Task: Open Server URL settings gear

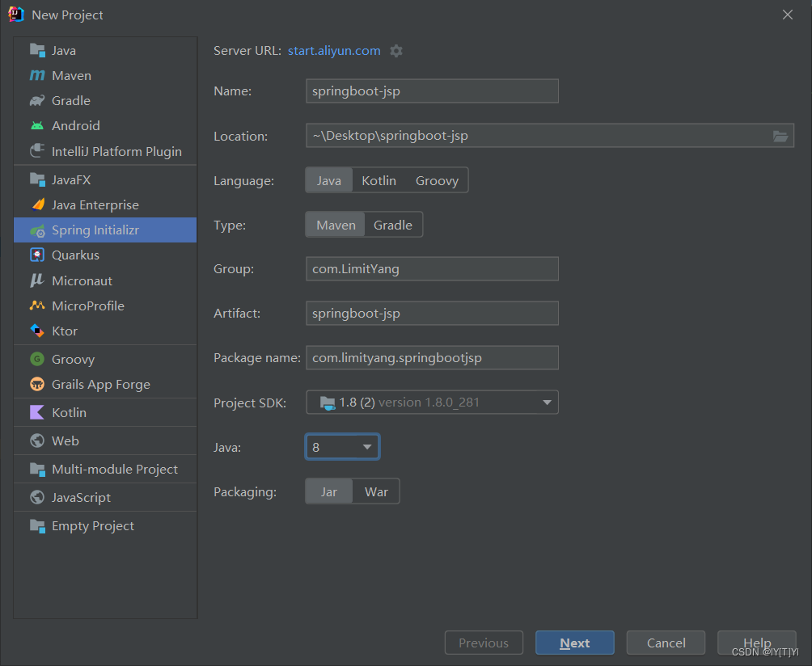Action: pyautogui.click(x=396, y=51)
